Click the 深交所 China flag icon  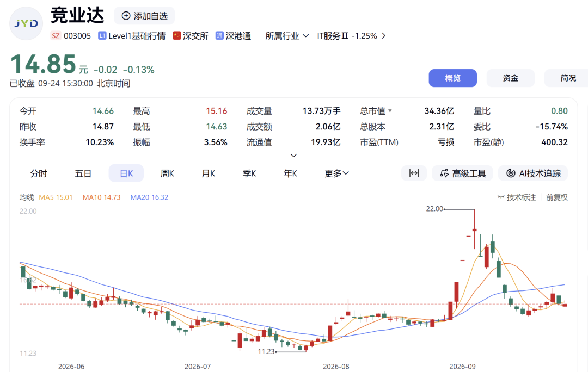pos(177,35)
